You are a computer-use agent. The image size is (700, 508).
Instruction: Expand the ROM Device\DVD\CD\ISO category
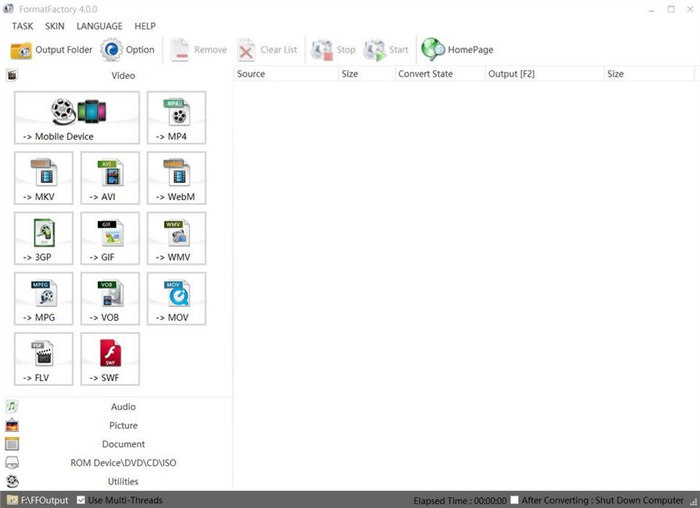(117, 463)
